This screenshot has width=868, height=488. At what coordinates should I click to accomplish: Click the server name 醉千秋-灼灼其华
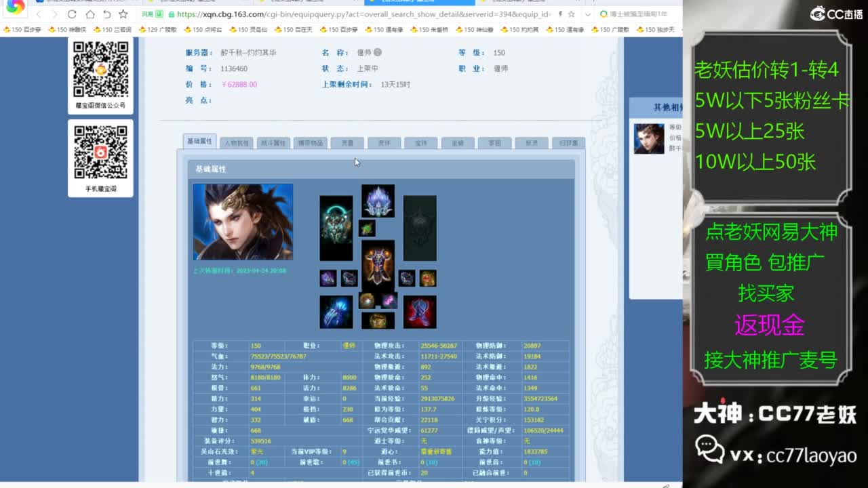pyautogui.click(x=248, y=53)
